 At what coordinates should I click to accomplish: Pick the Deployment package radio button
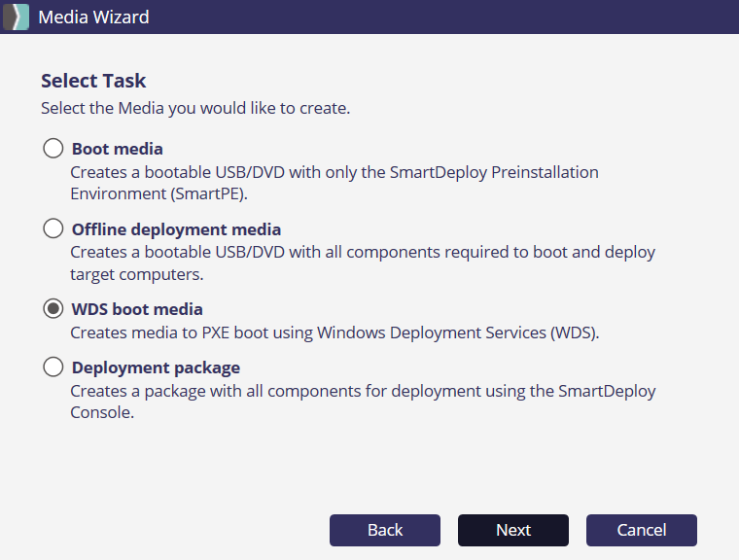click(53, 367)
